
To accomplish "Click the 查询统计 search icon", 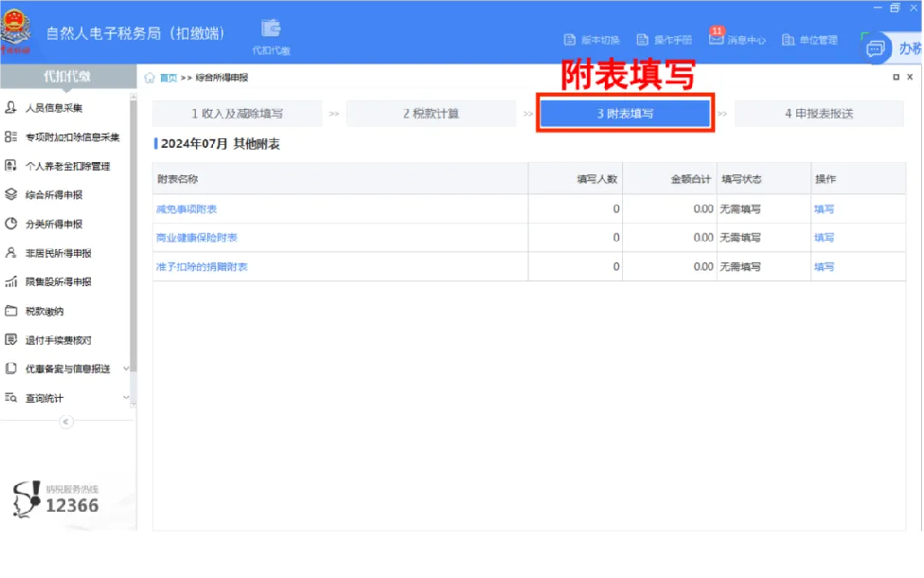I will [x=10, y=398].
